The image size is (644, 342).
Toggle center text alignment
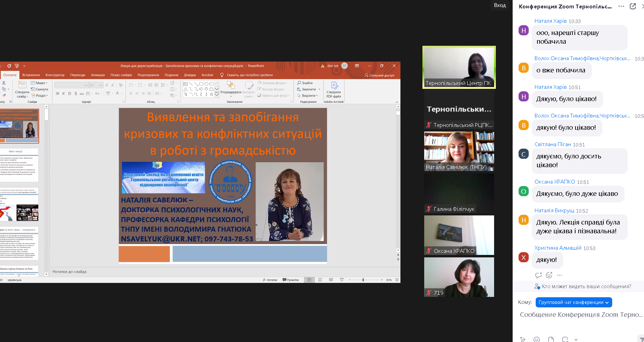[x=137, y=93]
